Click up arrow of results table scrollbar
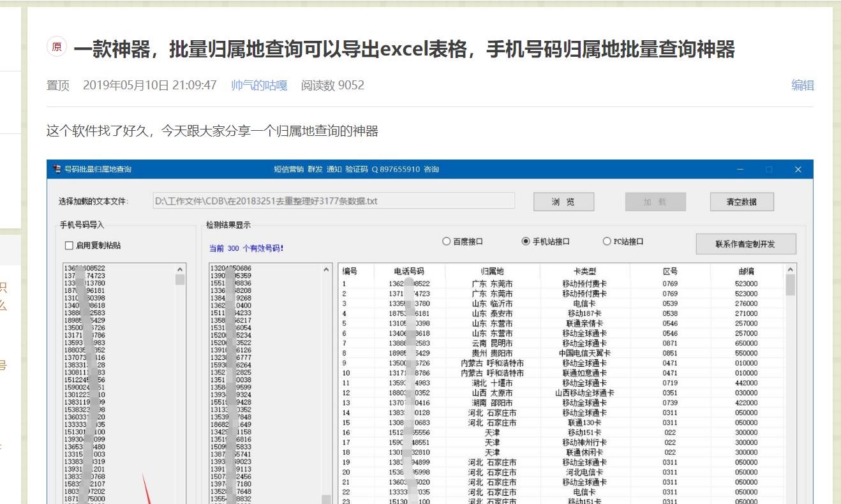841x504 pixels. [x=791, y=269]
